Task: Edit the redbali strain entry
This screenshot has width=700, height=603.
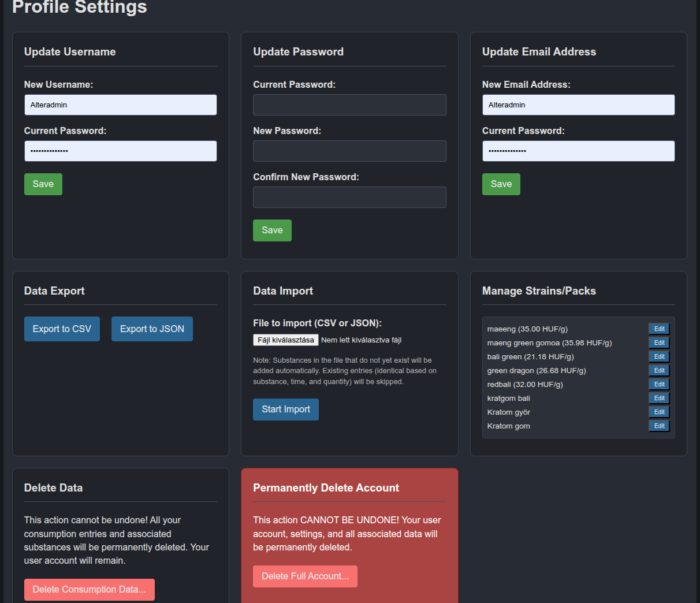Action: tap(659, 385)
